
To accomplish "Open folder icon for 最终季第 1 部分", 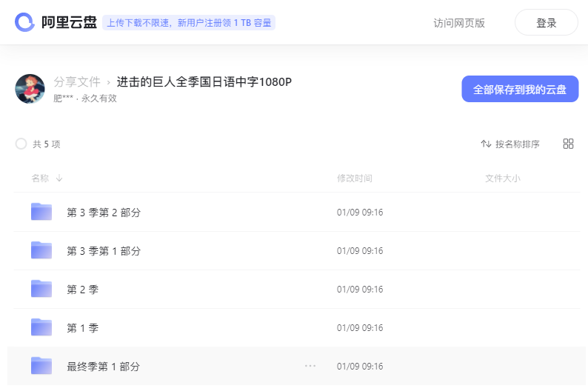I will (41, 366).
